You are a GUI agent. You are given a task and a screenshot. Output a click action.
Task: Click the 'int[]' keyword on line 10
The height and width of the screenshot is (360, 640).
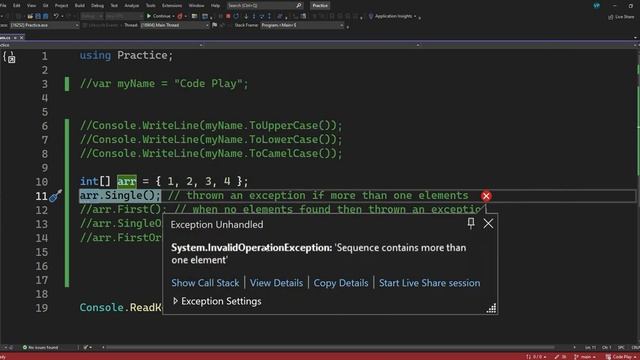pos(95,181)
